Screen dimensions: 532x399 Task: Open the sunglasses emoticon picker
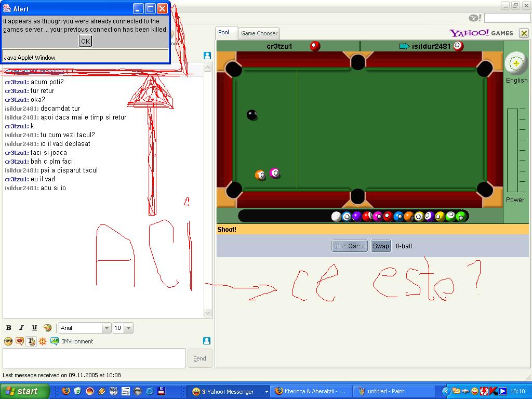(8, 341)
